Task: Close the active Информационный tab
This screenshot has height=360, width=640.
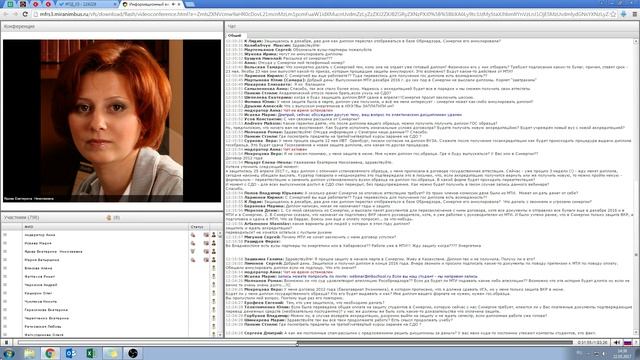Action: [179, 4]
